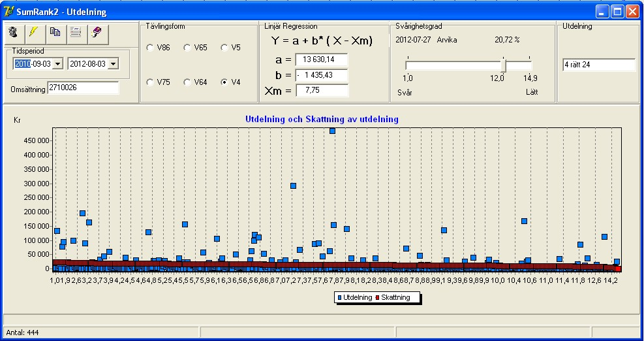This screenshot has height=341, width=644.
Task: Click the Omsättning field showing 2710026
Action: [x=83, y=88]
